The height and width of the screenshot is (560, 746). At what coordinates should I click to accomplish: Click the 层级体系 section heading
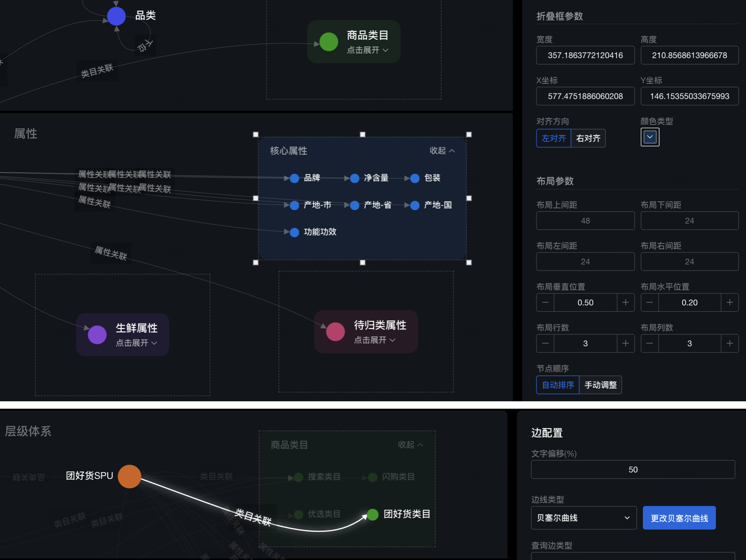tap(28, 431)
